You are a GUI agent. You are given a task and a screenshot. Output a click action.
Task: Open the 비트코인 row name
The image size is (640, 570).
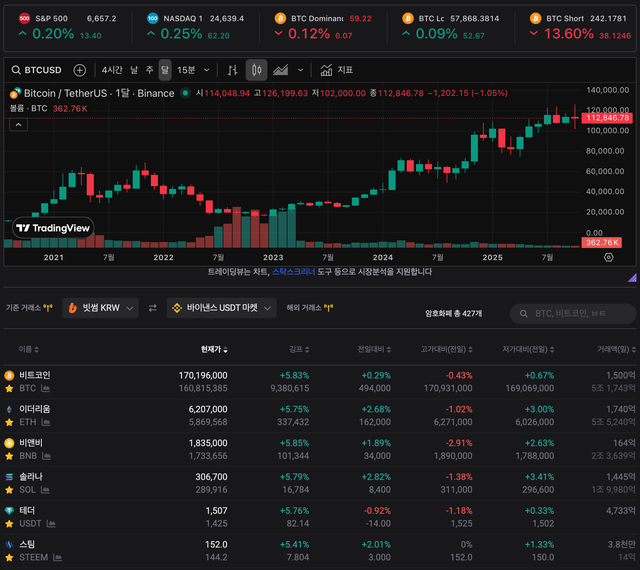35,375
